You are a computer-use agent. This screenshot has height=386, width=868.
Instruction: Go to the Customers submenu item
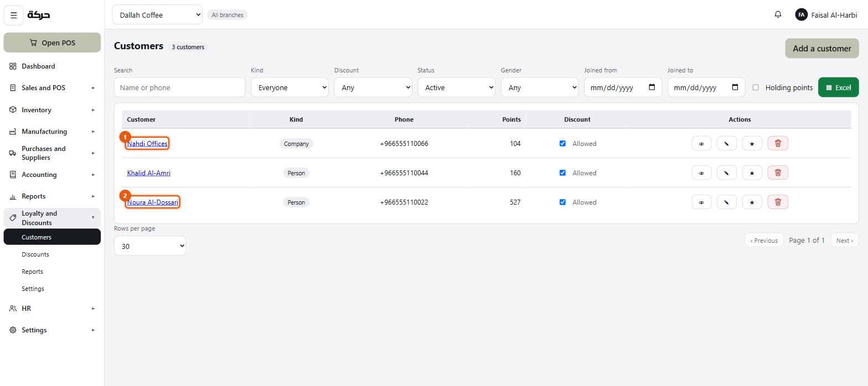coord(52,237)
